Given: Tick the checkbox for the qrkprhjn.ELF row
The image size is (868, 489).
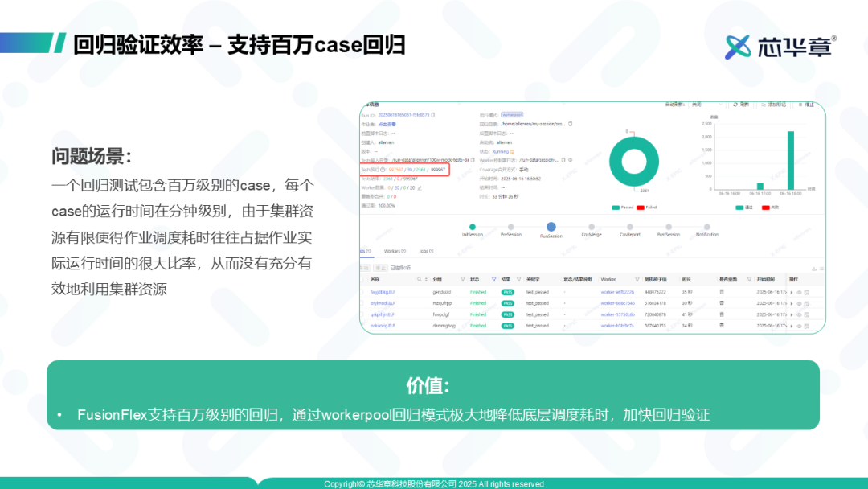Looking at the screenshot, I should coord(362,314).
